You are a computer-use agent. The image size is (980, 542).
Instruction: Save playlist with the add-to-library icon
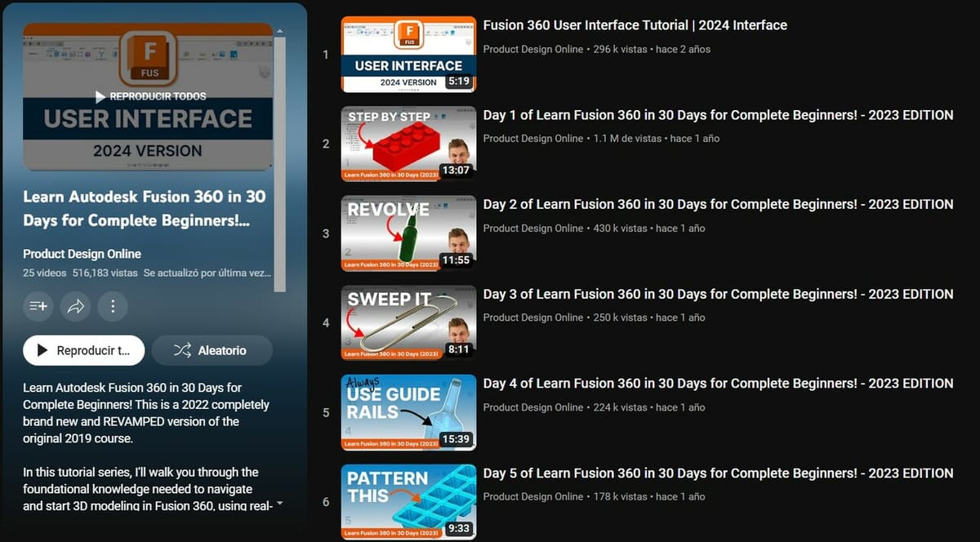coord(38,306)
